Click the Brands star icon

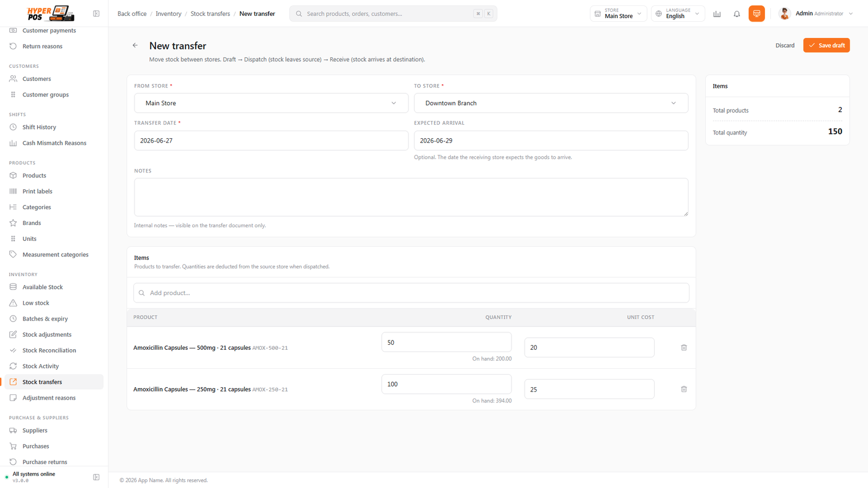tap(13, 223)
